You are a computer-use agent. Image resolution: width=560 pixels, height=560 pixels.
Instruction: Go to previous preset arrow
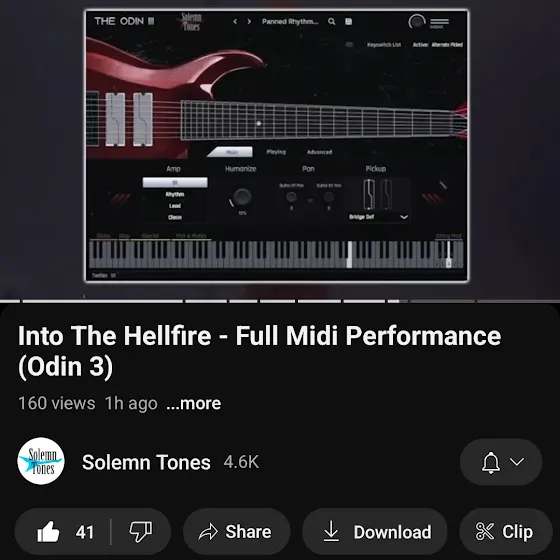pos(235,21)
